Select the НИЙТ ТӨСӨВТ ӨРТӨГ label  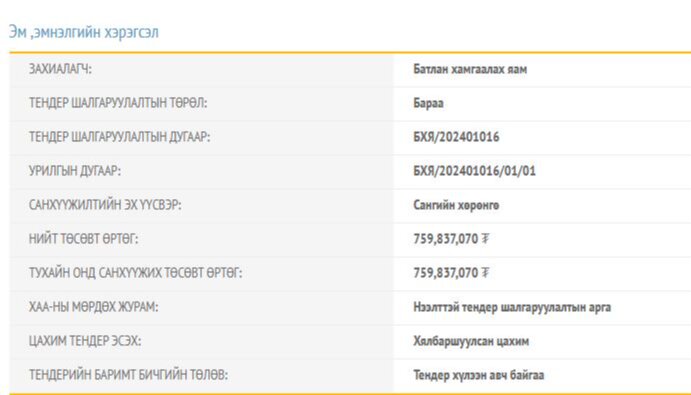[83, 239]
